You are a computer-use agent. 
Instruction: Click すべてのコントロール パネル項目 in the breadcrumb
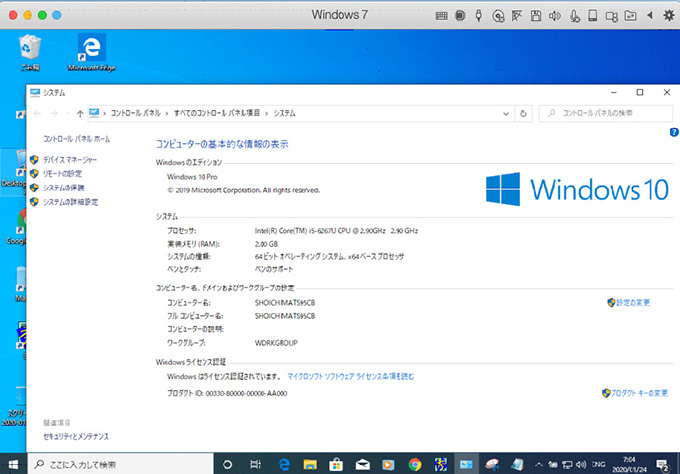click(x=217, y=113)
